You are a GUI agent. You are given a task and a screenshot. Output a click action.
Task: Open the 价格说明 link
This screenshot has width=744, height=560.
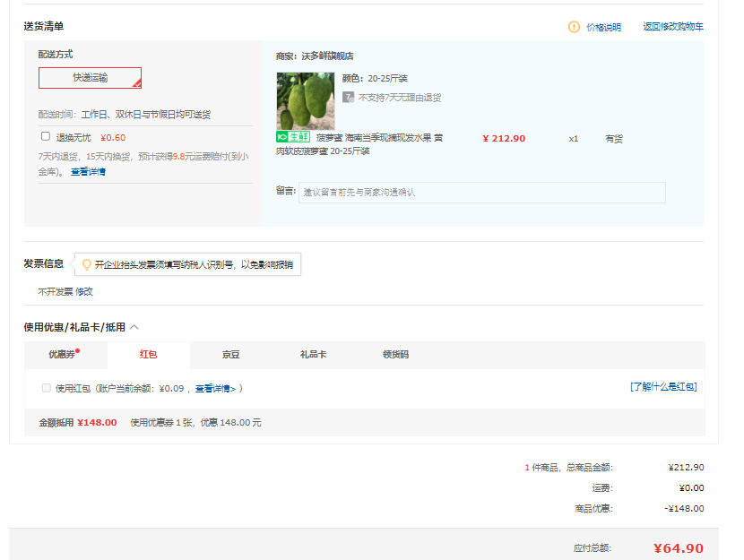pyautogui.click(x=603, y=27)
